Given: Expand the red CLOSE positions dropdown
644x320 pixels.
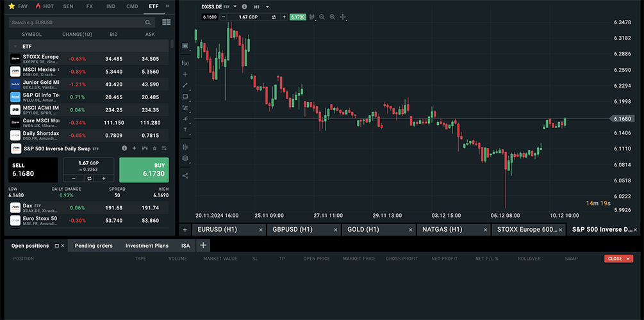Looking at the screenshot, I should click(x=618, y=259).
